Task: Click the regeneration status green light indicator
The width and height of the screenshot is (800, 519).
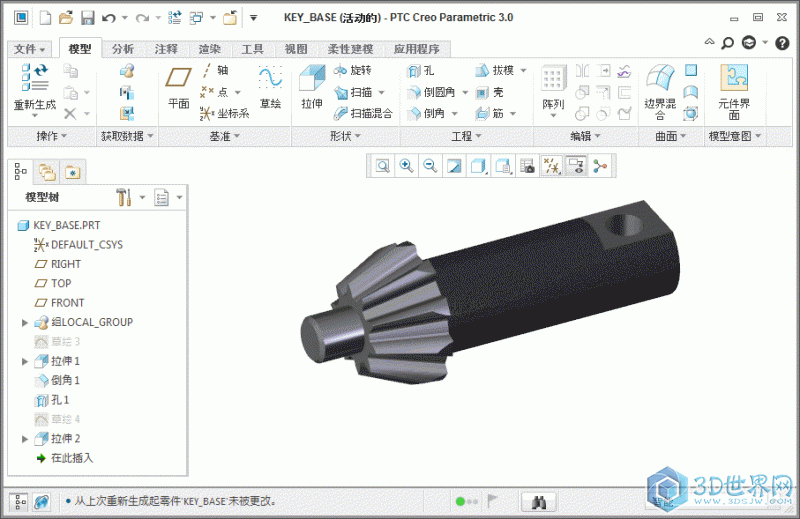Action: 460,502
